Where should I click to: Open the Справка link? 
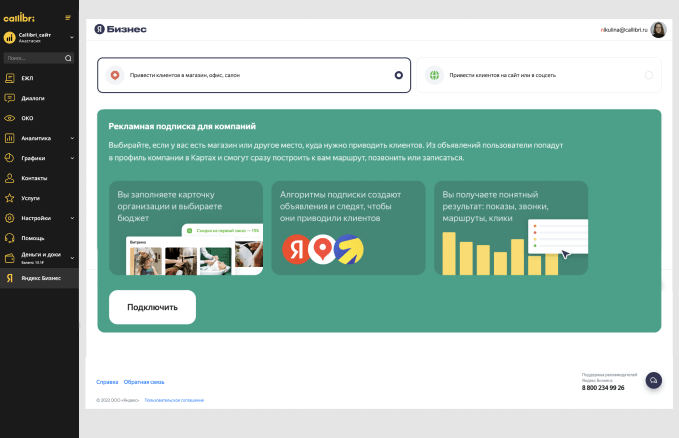click(107, 382)
